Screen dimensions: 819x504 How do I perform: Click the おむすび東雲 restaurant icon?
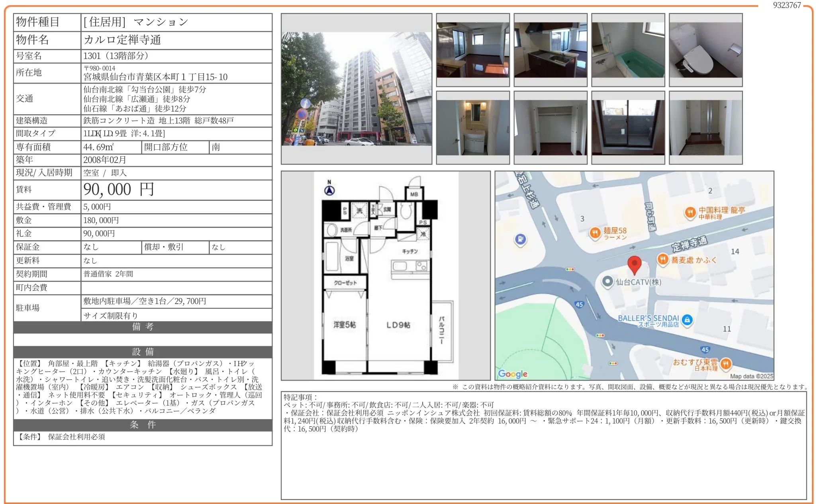[726, 364]
